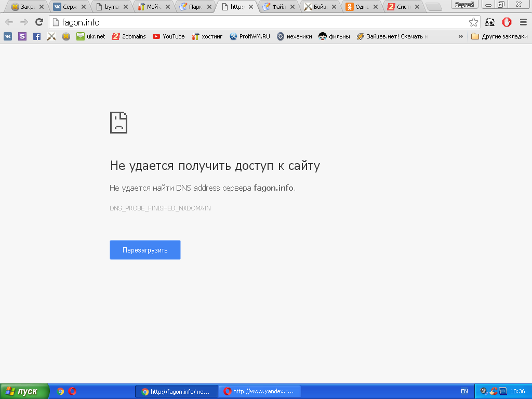This screenshot has width=532, height=399.
Task: Expand the hidden bookmarks overflow chevron
Action: 460,36
